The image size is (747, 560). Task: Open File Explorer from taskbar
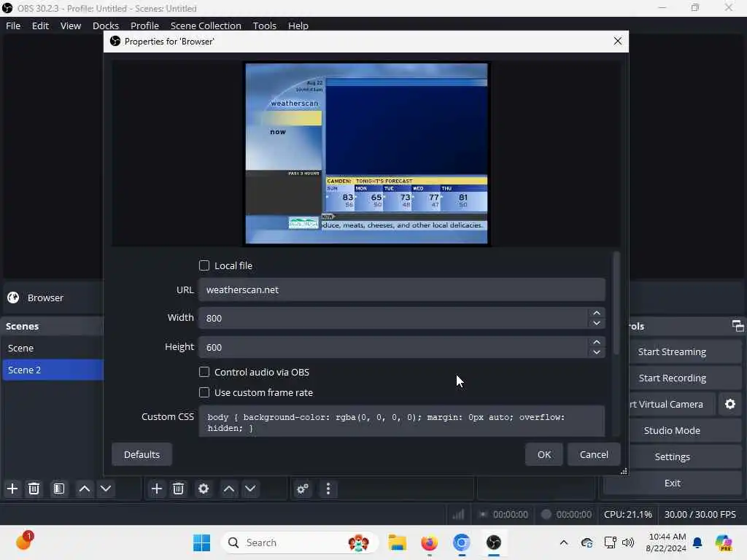click(397, 542)
